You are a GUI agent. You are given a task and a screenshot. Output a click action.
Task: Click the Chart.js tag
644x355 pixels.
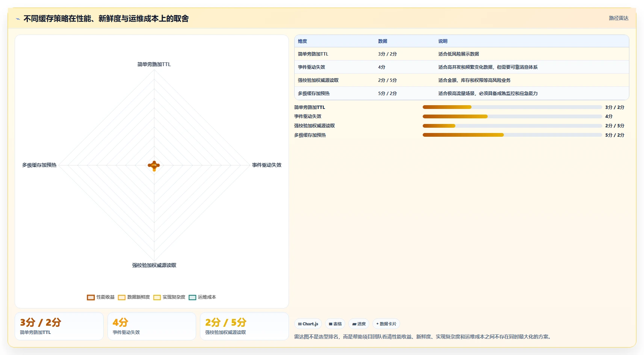tap(308, 324)
